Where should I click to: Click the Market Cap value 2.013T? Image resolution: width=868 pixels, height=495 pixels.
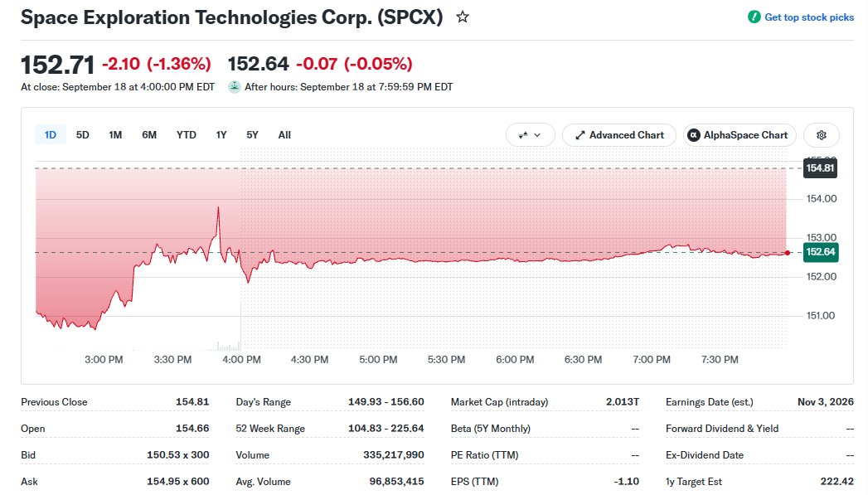623,402
